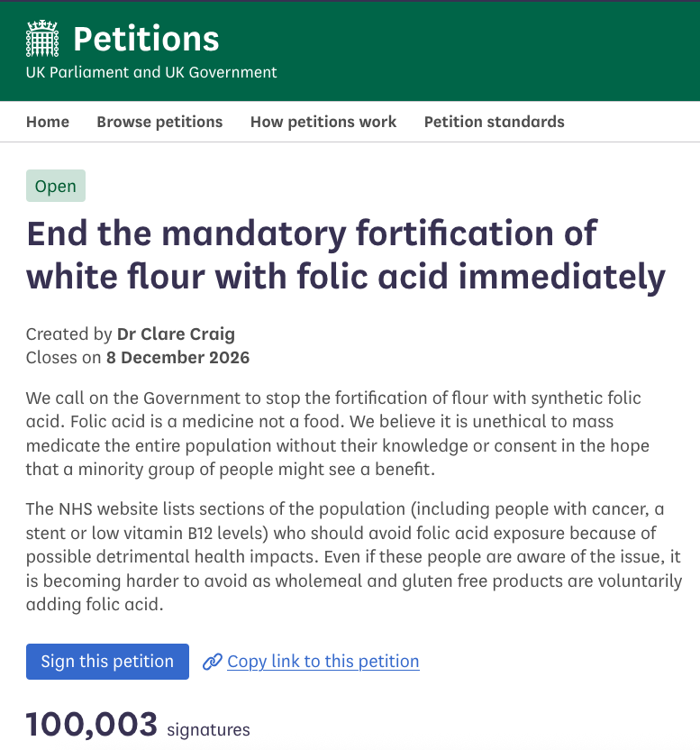Click the End the mandatory fortification heading

pos(346,254)
